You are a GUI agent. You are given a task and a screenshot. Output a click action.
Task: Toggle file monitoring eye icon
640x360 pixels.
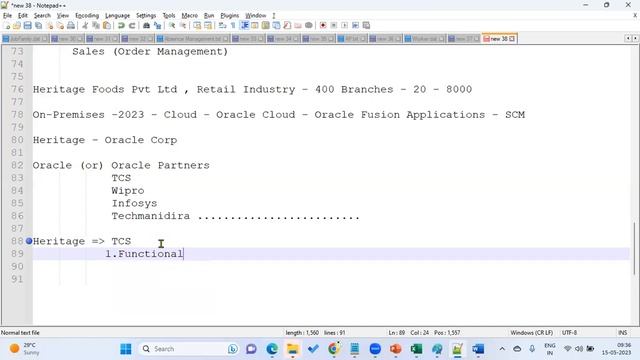coord(309,26)
